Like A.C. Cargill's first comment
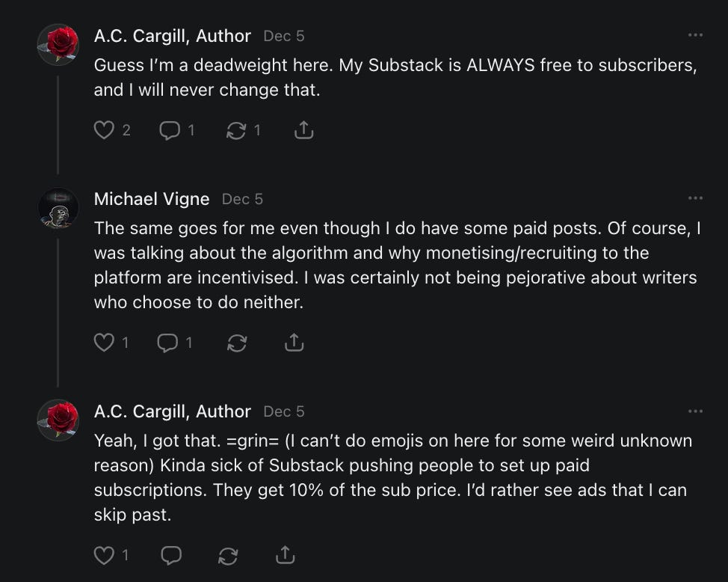This screenshot has width=728, height=582. tap(103, 131)
